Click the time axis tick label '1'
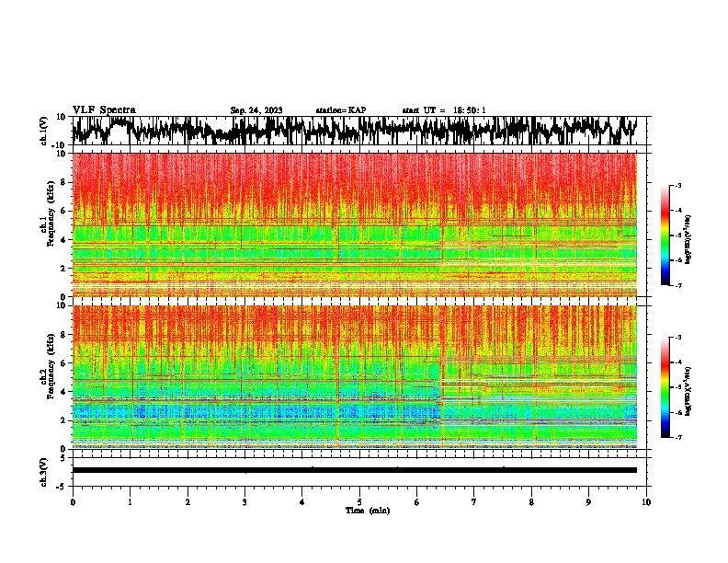Viewport: 728px width, 563px height. [130, 502]
